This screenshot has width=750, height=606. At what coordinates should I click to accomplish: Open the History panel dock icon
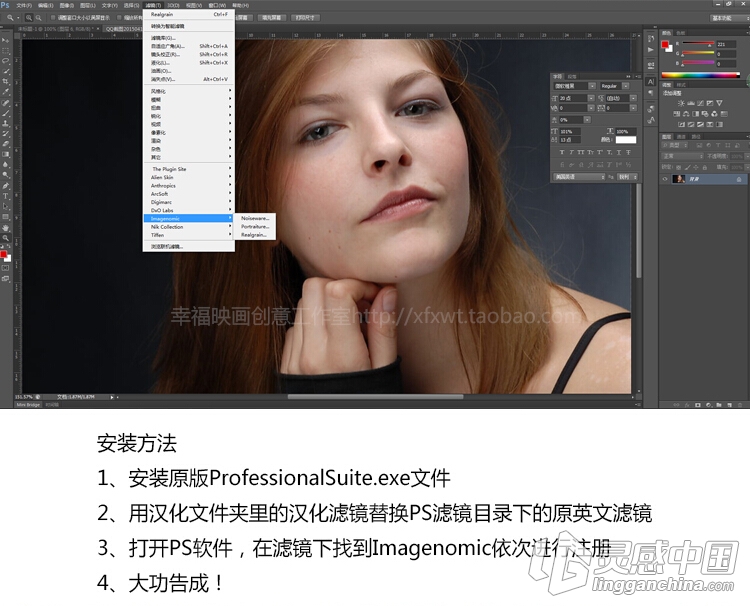pyautogui.click(x=651, y=38)
